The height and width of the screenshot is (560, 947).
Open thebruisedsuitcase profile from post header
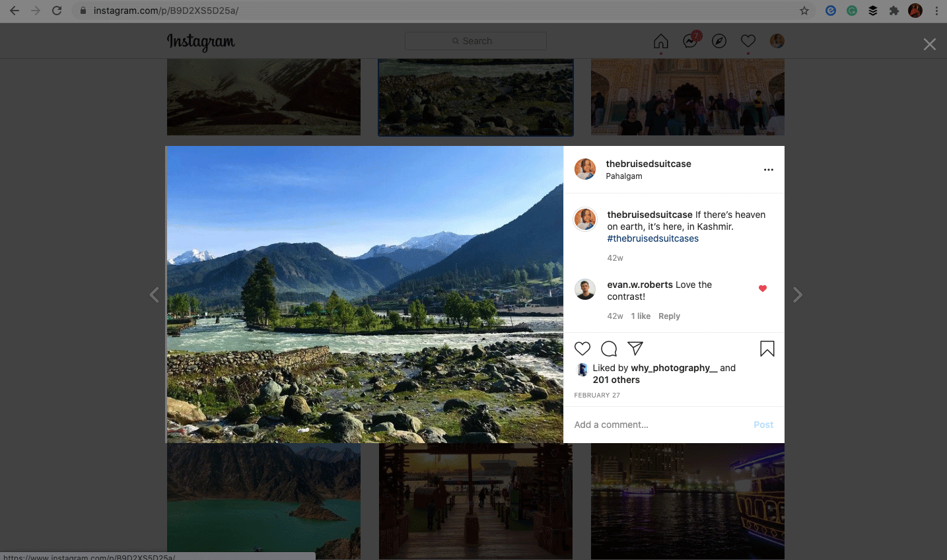649,164
